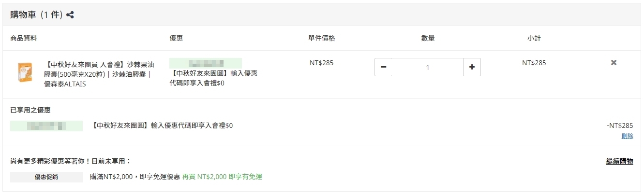Decrease quantity with the minus button

pyautogui.click(x=383, y=67)
